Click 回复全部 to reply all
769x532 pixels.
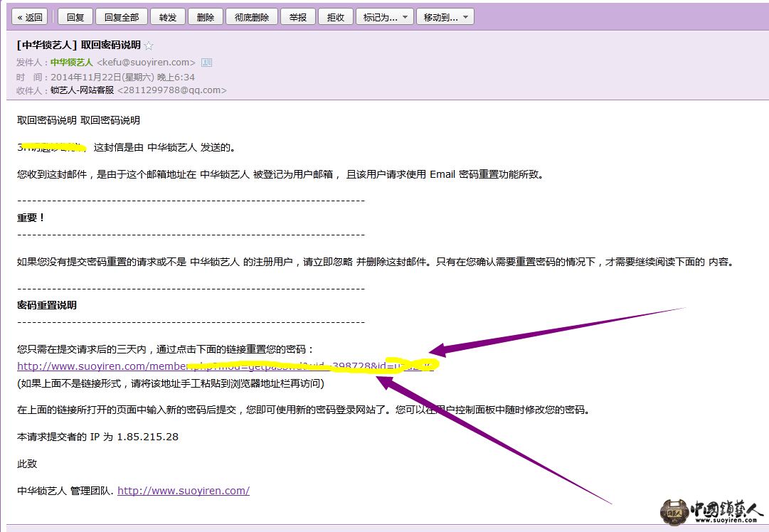click(x=121, y=17)
